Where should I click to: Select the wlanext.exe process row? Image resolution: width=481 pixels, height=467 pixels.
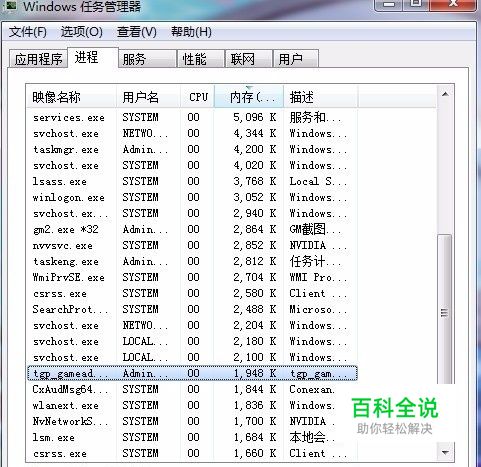click(x=192, y=405)
